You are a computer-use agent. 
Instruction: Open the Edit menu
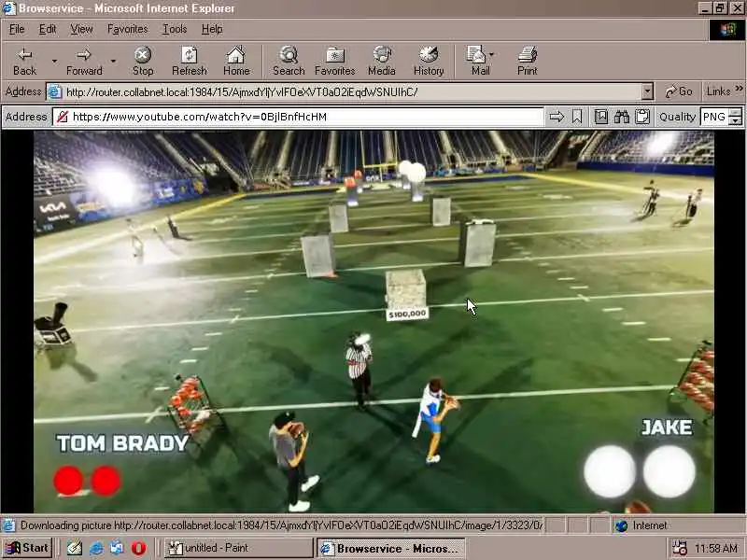click(x=48, y=30)
